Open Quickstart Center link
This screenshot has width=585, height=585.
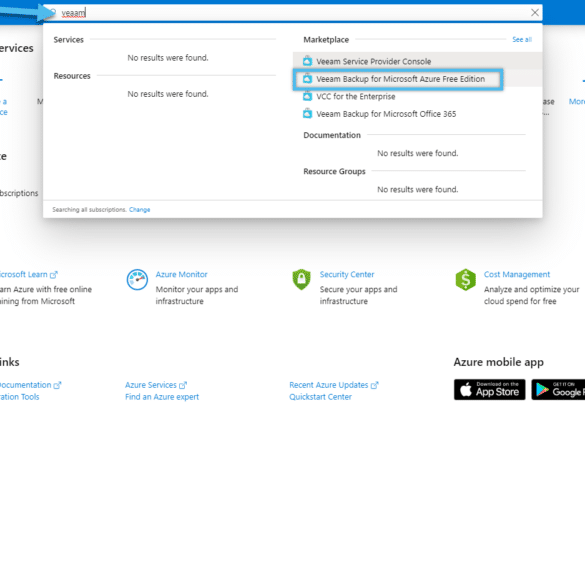point(320,397)
